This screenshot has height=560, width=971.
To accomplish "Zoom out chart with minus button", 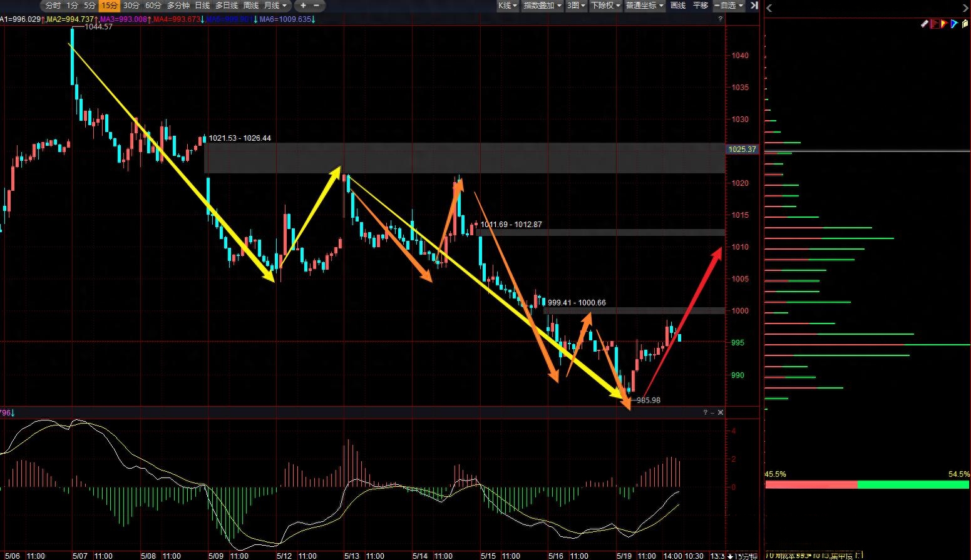I will click(x=317, y=5).
